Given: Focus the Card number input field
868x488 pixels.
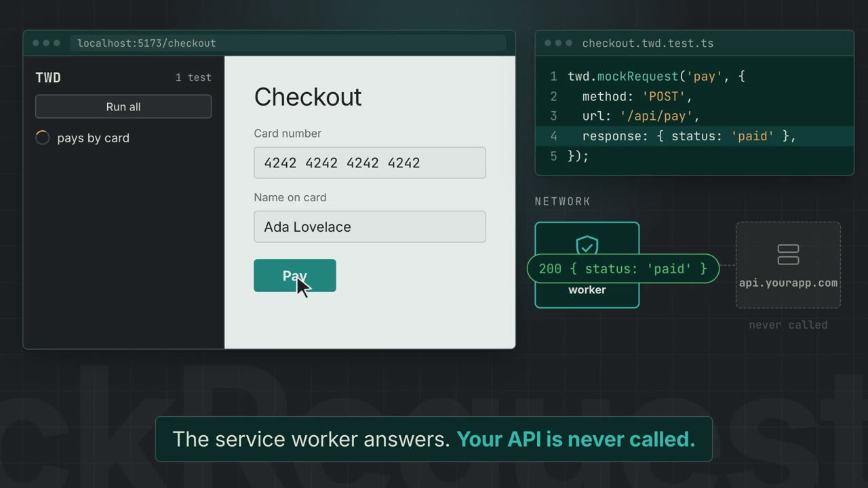Looking at the screenshot, I should (x=370, y=163).
